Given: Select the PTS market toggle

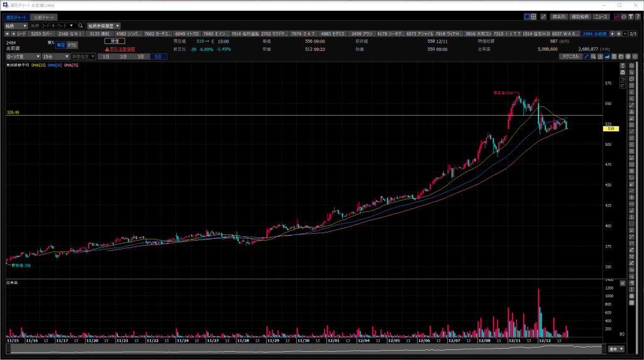Looking at the screenshot, I should point(72,45).
